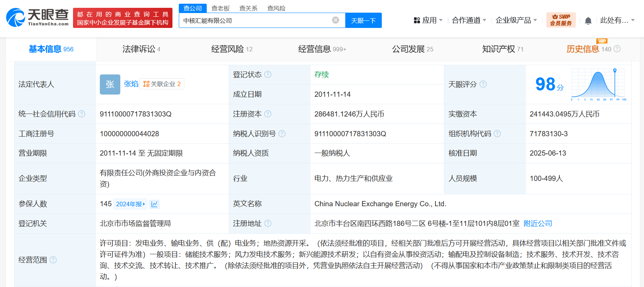Open the insured count trend chart icon
The height and width of the screenshot is (287, 644).
155,204
